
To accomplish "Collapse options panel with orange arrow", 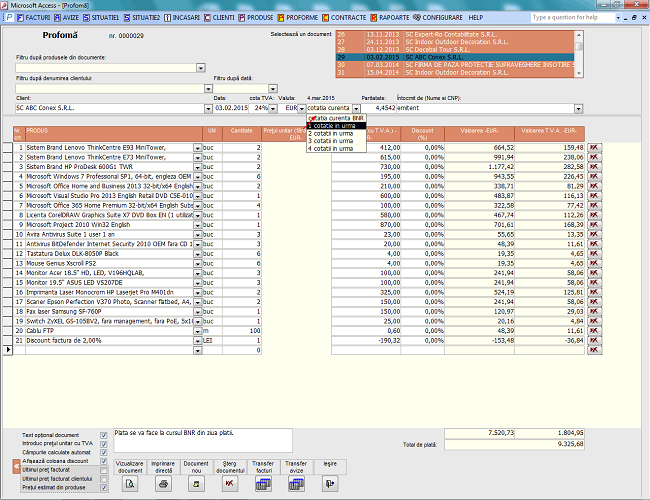I will coord(16,466).
